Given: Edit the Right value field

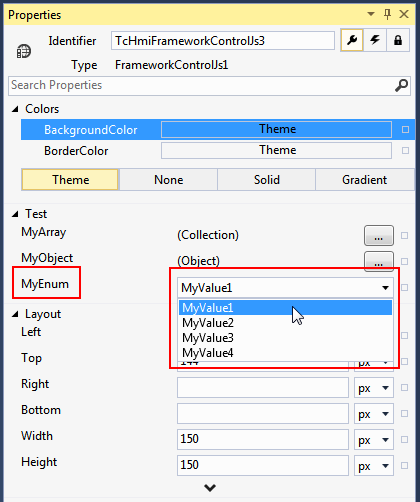Looking at the screenshot, I should [263, 388].
